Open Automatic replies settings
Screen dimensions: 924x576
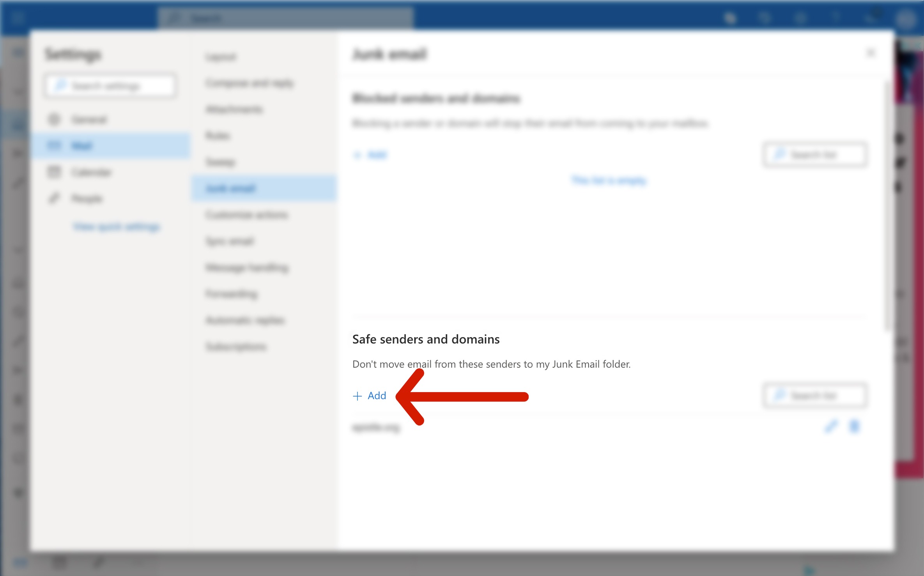pyautogui.click(x=245, y=320)
